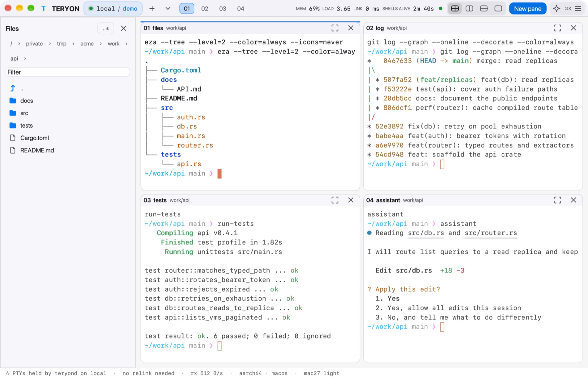Navigate to private breadcrumb
Viewport: 588px width, 378px height.
point(34,44)
